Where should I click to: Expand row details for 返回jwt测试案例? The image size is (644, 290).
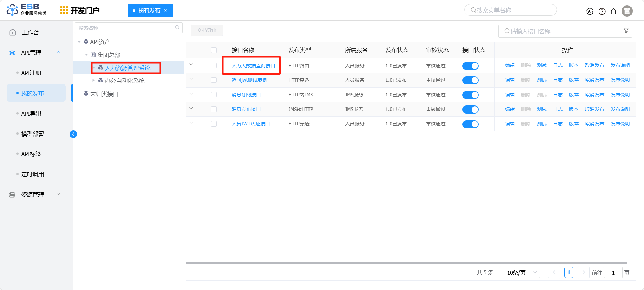pos(191,79)
